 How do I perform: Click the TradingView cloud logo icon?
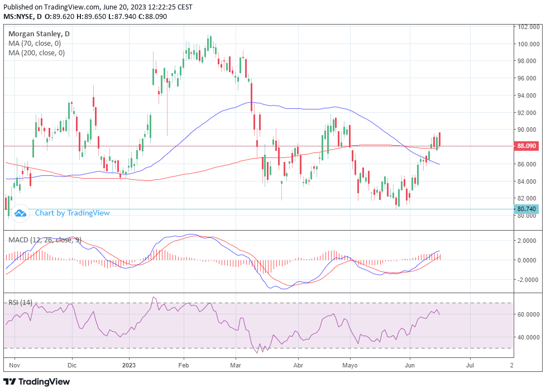[20, 213]
